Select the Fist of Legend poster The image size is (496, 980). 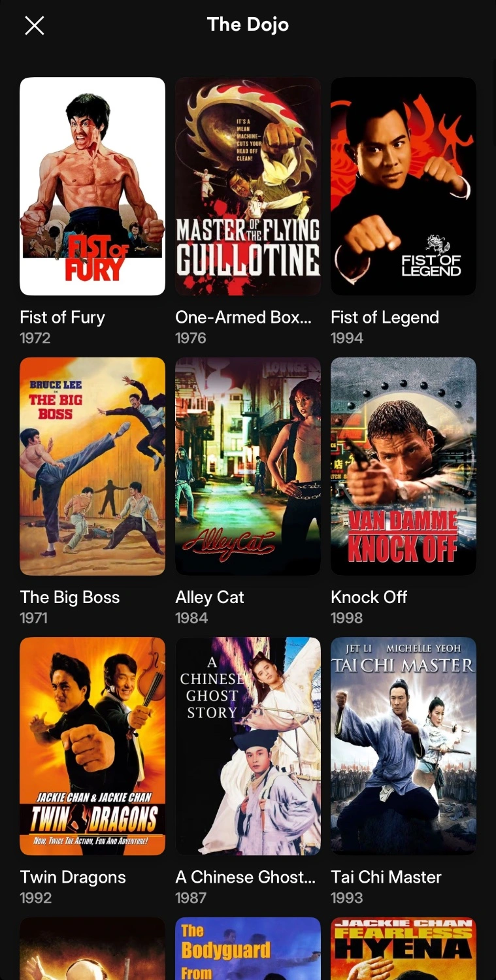(403, 186)
